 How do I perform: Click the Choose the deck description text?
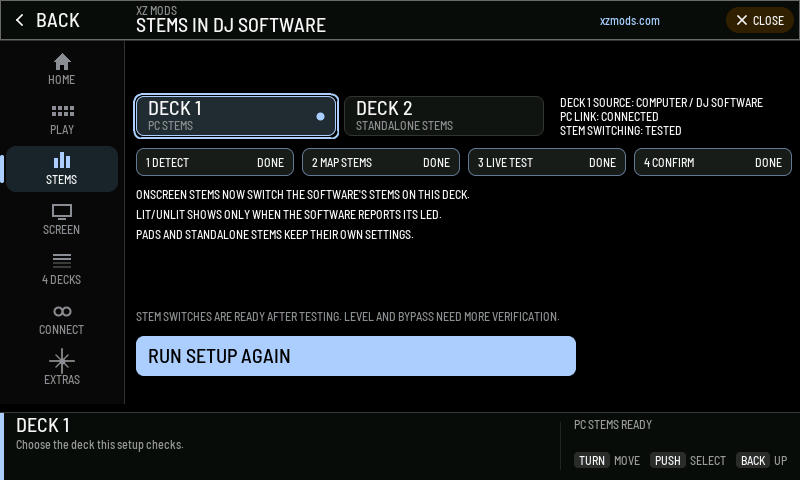pyautogui.click(x=99, y=445)
